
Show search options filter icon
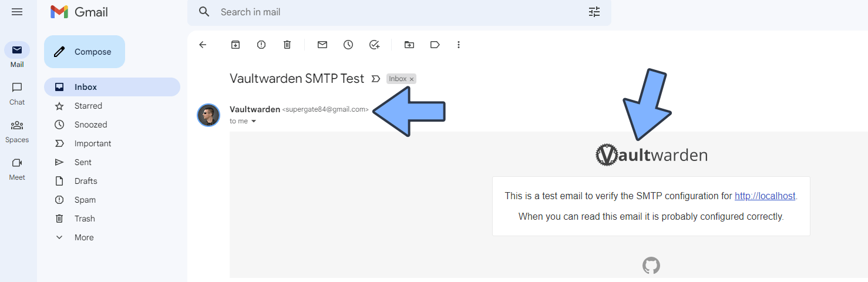[594, 12]
